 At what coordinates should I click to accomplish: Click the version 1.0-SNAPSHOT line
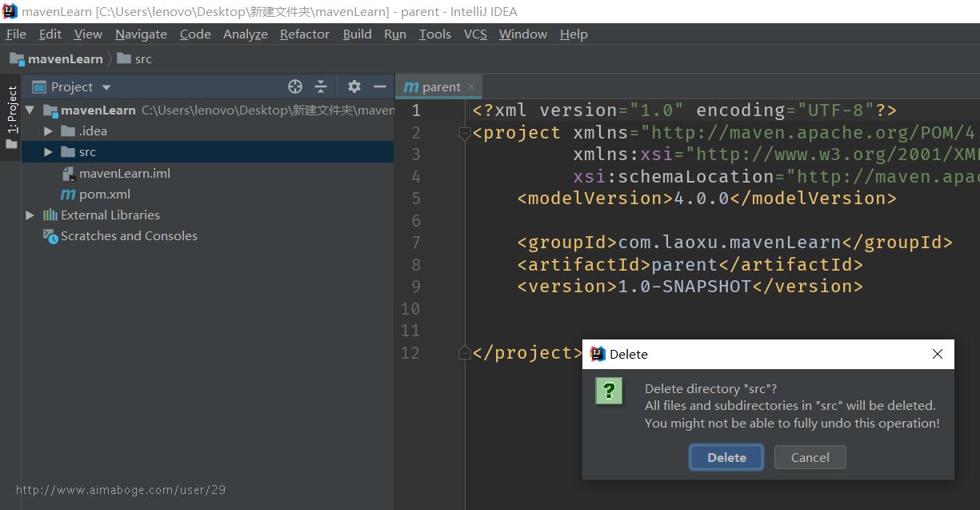pos(690,286)
